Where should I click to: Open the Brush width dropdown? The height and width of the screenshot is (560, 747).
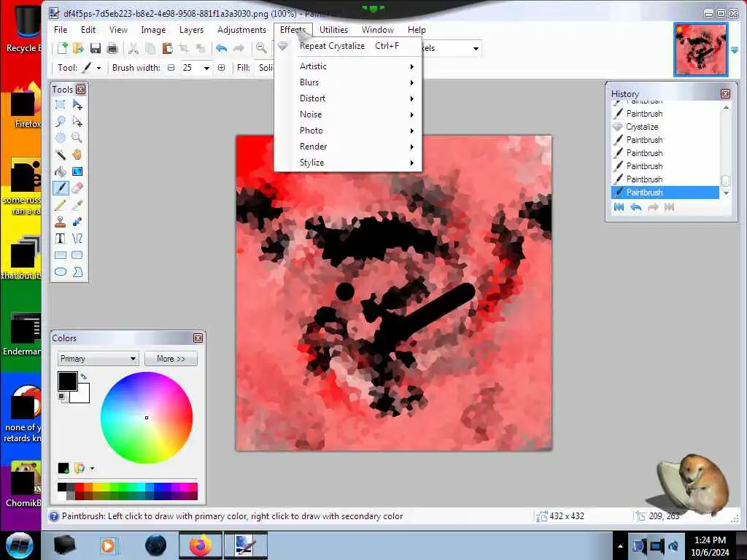[206, 68]
